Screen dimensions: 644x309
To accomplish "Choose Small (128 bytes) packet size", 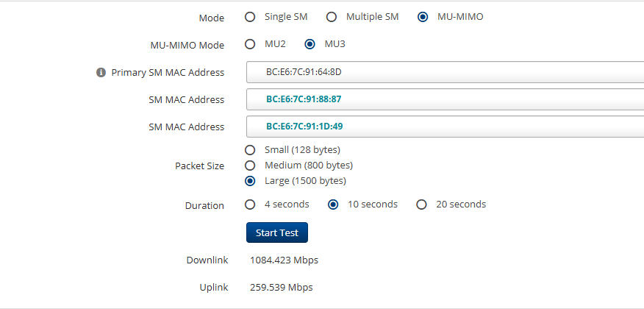I will [250, 150].
